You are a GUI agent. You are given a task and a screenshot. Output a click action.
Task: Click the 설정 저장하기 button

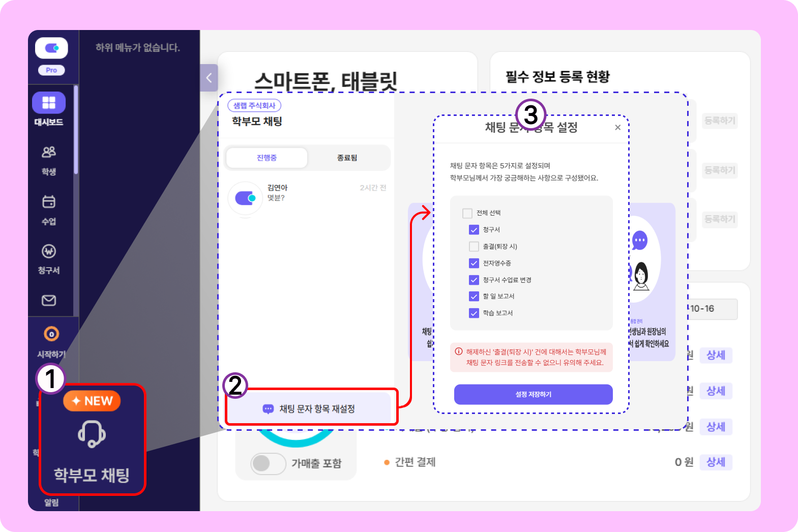tap(533, 395)
